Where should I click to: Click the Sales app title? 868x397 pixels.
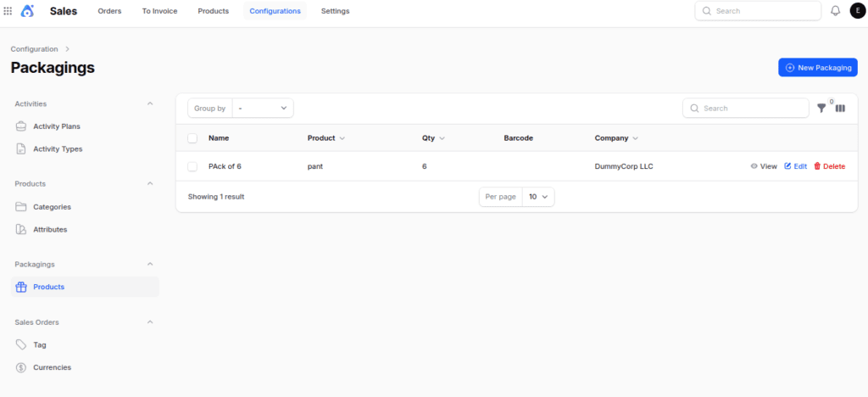click(64, 10)
